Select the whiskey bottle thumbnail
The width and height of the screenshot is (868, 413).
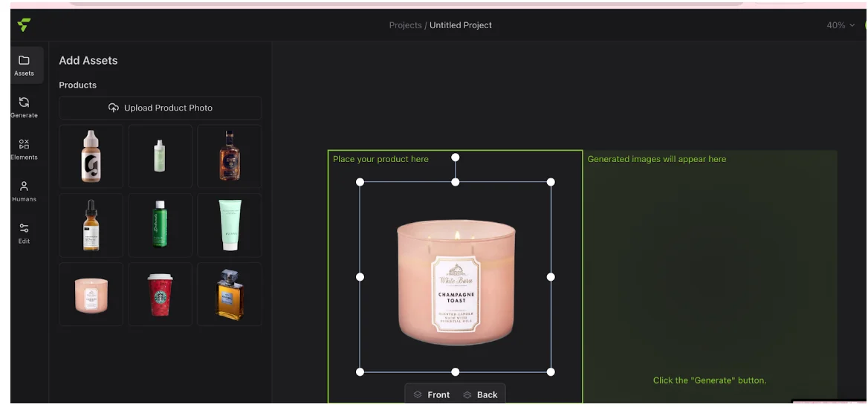coord(229,156)
